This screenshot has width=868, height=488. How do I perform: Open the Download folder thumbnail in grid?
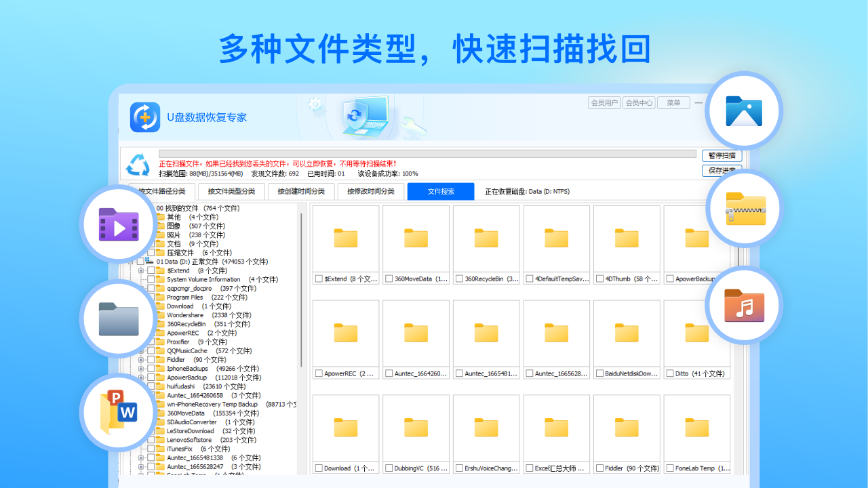click(346, 428)
